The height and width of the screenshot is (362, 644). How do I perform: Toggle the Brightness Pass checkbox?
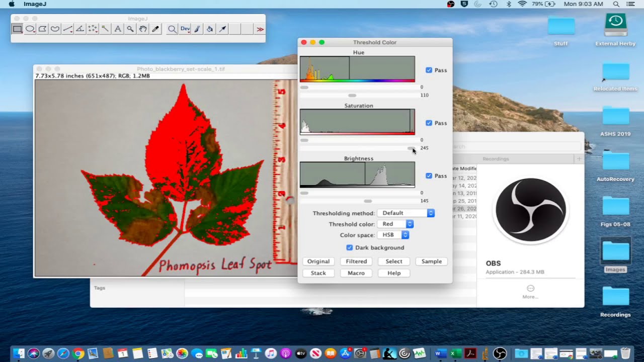click(x=429, y=176)
